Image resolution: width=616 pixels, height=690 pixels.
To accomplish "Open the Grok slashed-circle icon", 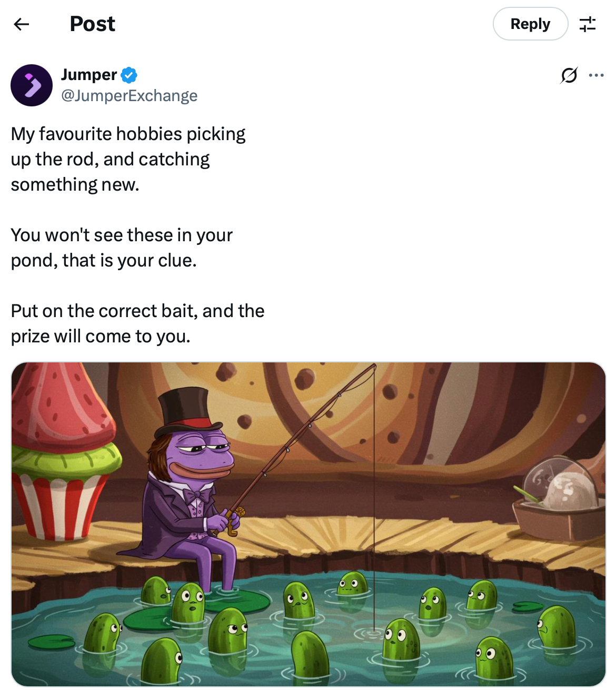I will 569,75.
